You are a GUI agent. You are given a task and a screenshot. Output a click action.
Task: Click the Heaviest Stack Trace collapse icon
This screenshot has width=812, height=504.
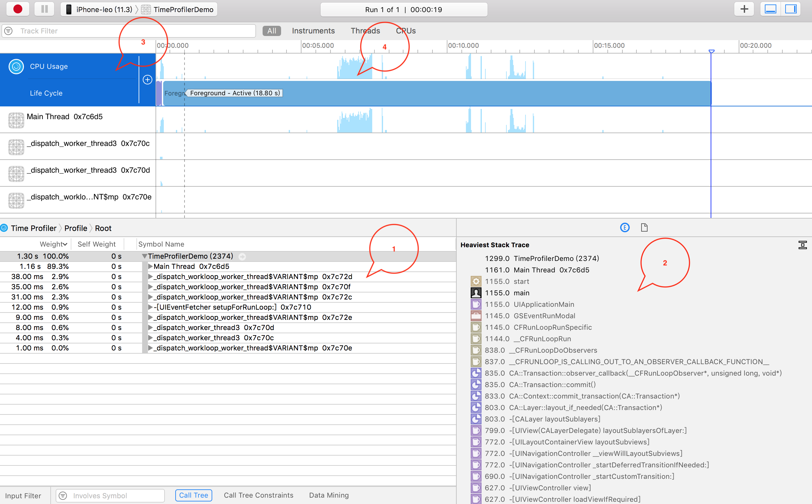click(x=803, y=245)
